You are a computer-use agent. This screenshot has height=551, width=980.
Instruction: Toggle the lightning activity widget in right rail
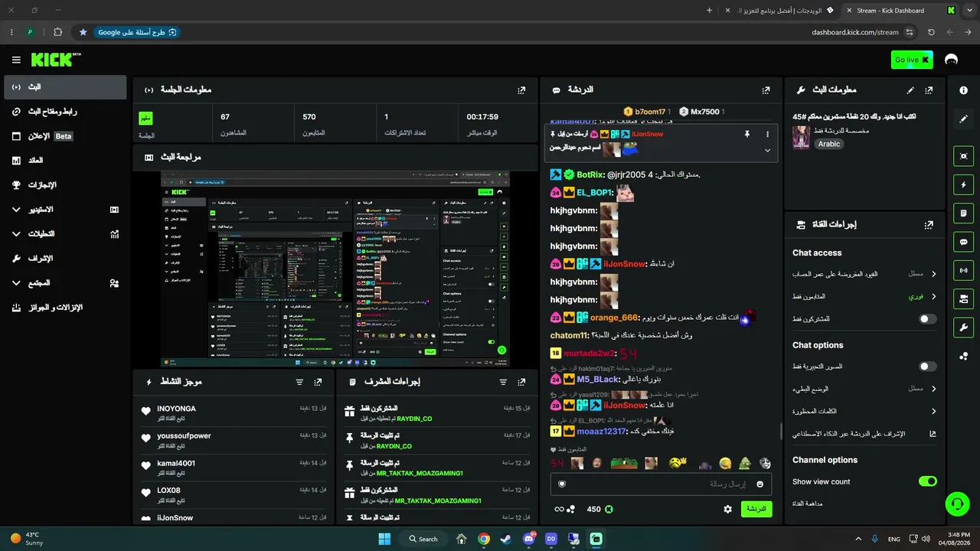(963, 184)
